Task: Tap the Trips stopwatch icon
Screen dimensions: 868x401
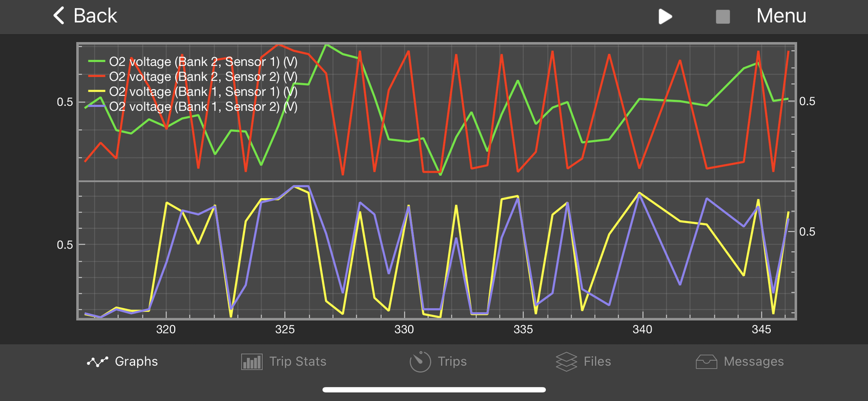Action: 420,362
